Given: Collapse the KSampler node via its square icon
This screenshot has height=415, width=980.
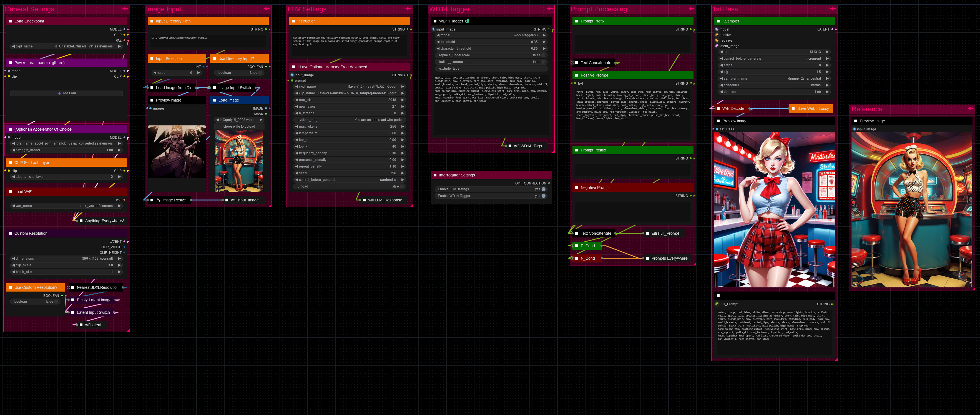Looking at the screenshot, I should [718, 21].
